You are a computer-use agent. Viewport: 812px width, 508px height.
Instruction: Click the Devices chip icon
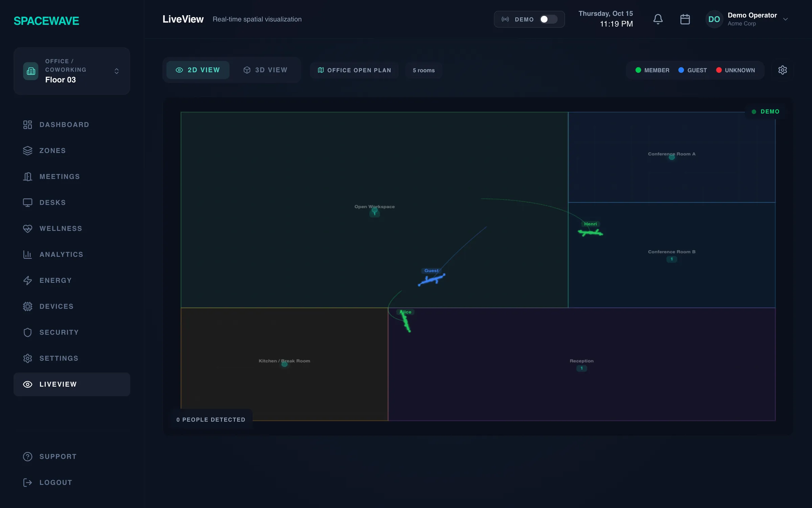click(27, 306)
